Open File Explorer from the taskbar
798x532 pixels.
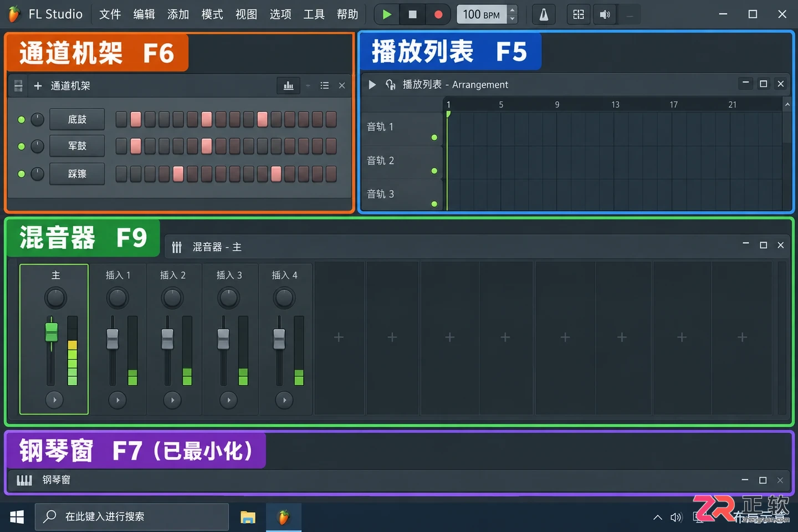click(x=248, y=517)
